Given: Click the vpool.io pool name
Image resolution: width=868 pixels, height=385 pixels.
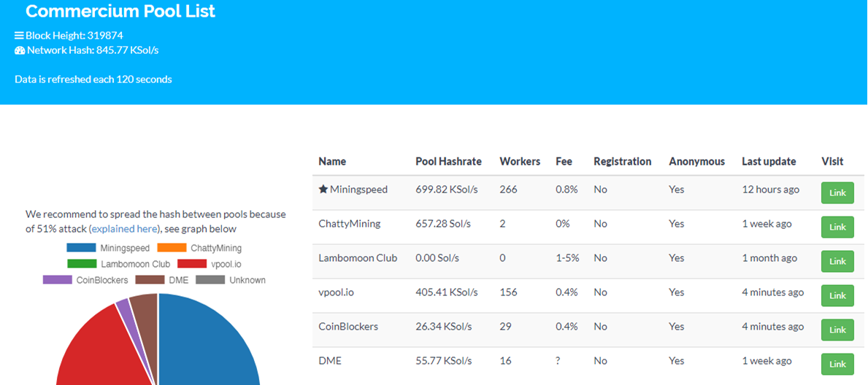Looking at the screenshot, I should (336, 292).
